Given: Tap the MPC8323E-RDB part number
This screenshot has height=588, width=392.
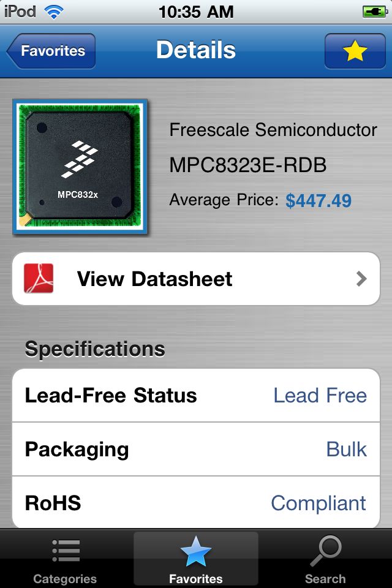Looking at the screenshot, I should (x=248, y=165).
